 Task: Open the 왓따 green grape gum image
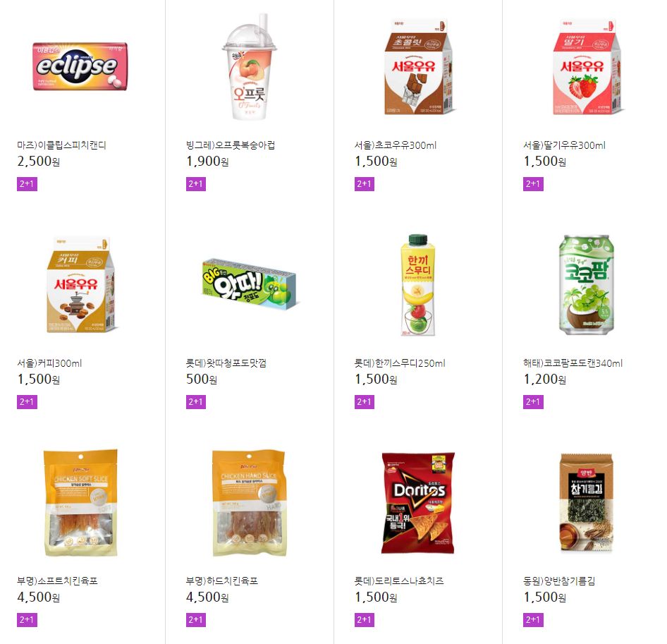click(250, 283)
